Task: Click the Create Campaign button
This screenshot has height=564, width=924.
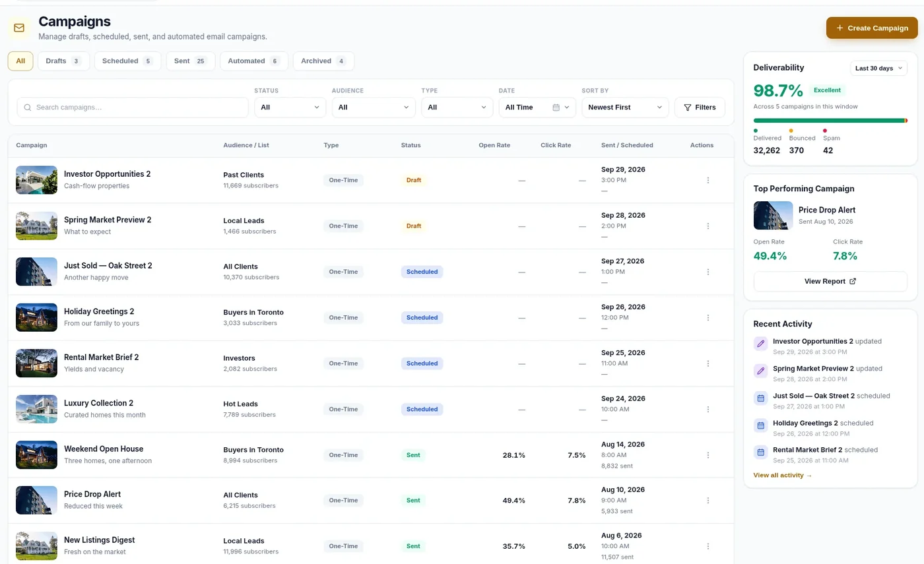Action: click(x=872, y=28)
